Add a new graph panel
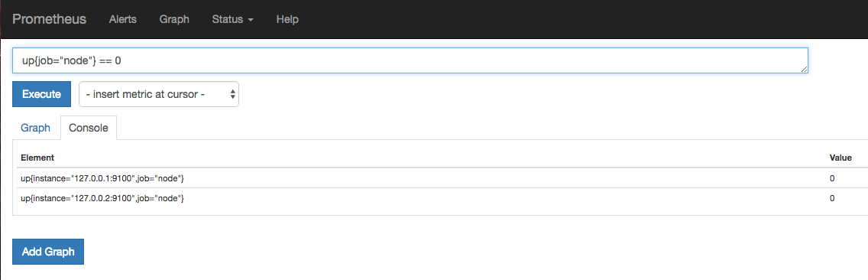Viewport: 868px width, 280px height. click(48, 252)
